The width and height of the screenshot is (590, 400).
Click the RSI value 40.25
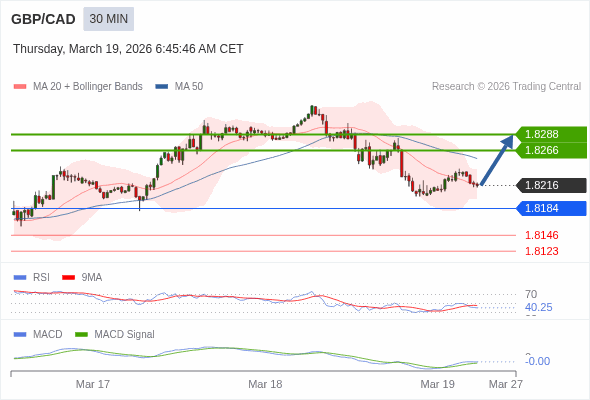click(x=538, y=307)
